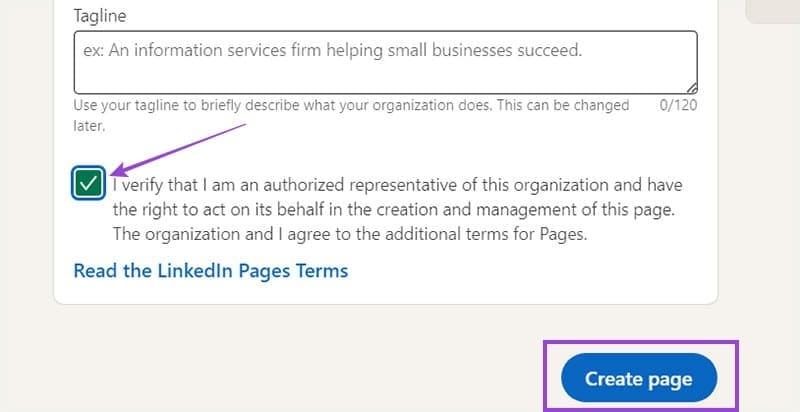Click the Tagline field label
The image size is (800, 412).
pyautogui.click(x=100, y=17)
